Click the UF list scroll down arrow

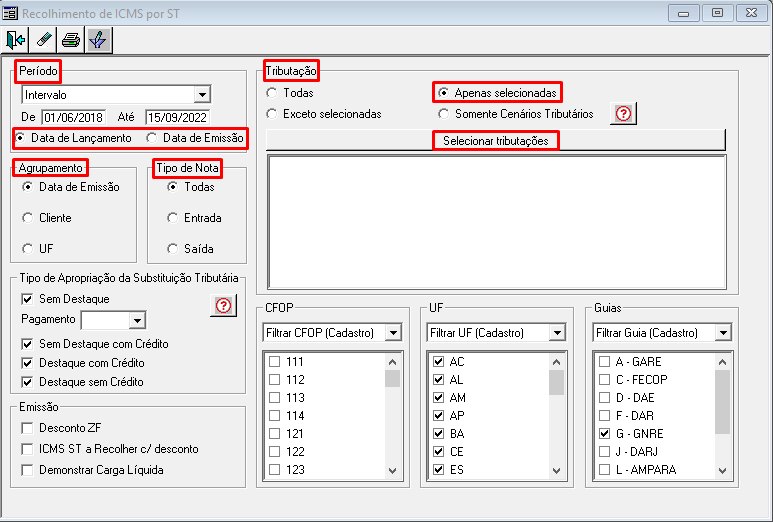click(557, 470)
